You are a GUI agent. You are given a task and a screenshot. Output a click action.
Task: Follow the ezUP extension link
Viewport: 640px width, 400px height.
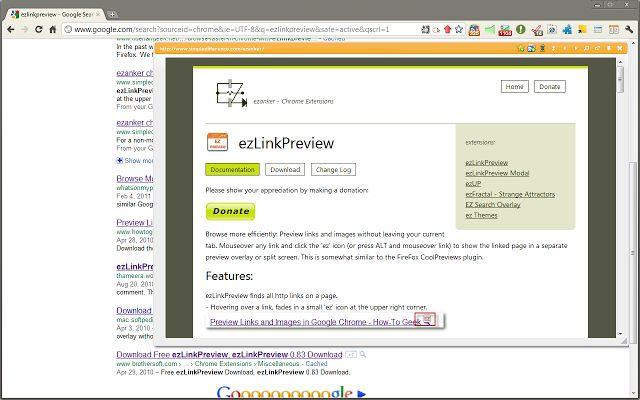point(473,184)
